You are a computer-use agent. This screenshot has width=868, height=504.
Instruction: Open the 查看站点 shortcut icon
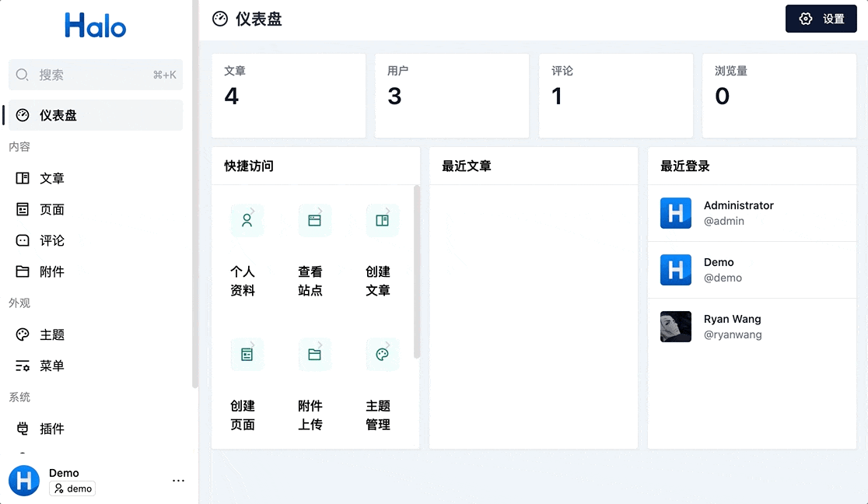[x=315, y=220]
